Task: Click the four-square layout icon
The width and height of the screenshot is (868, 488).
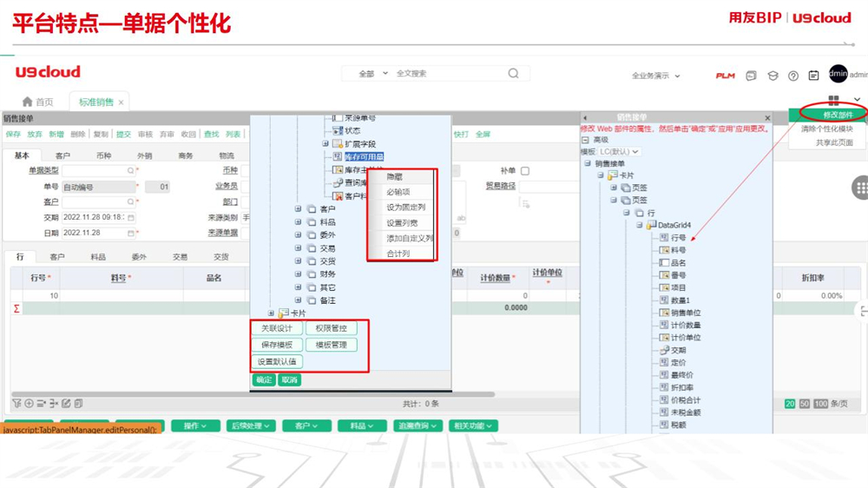Action: [x=833, y=100]
